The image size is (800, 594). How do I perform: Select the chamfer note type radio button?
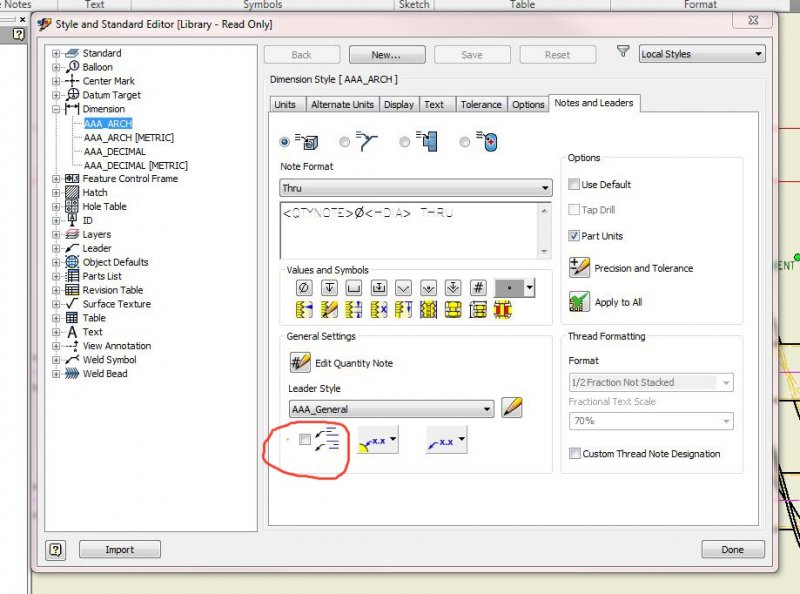[344, 141]
